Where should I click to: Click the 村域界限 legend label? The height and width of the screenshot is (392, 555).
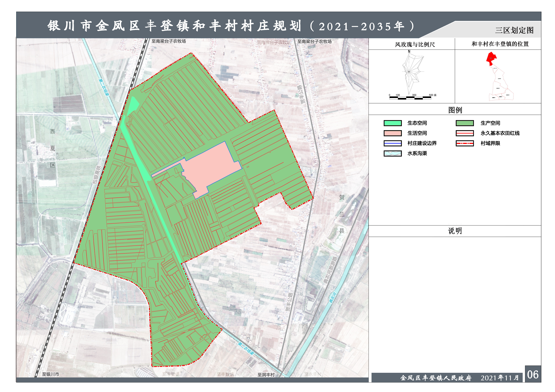click(x=490, y=143)
